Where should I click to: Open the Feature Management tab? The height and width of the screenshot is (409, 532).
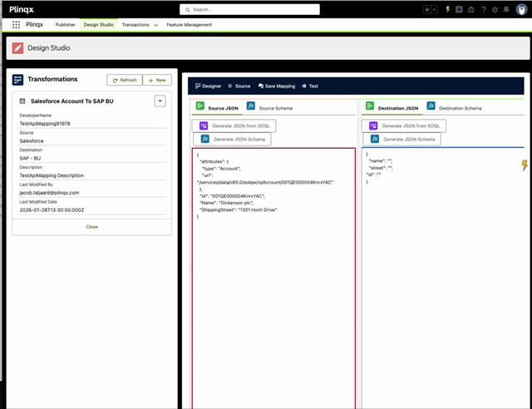[x=189, y=25]
